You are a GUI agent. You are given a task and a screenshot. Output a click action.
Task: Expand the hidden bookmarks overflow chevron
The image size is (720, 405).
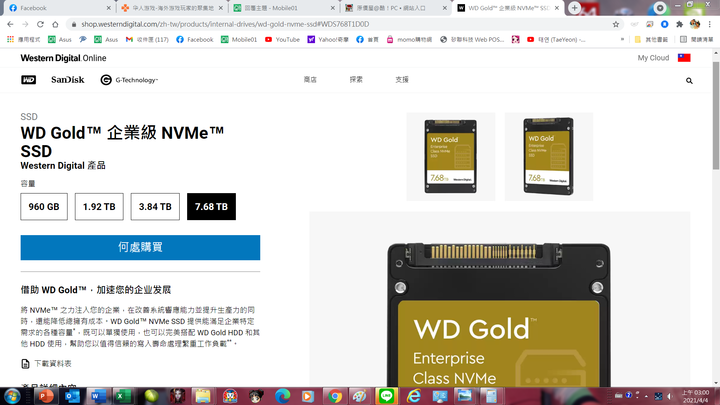[x=622, y=39]
